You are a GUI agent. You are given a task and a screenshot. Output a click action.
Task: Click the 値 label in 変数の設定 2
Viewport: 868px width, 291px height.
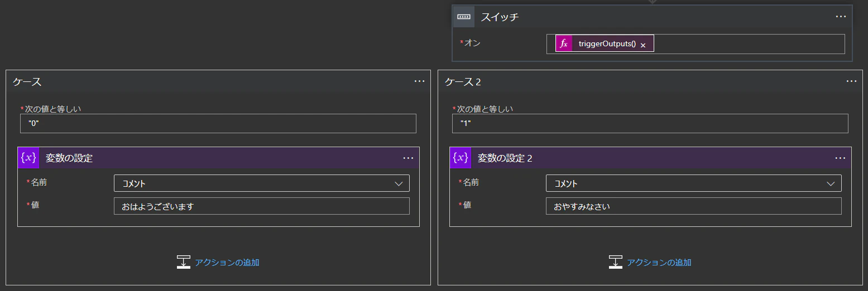[467, 205]
